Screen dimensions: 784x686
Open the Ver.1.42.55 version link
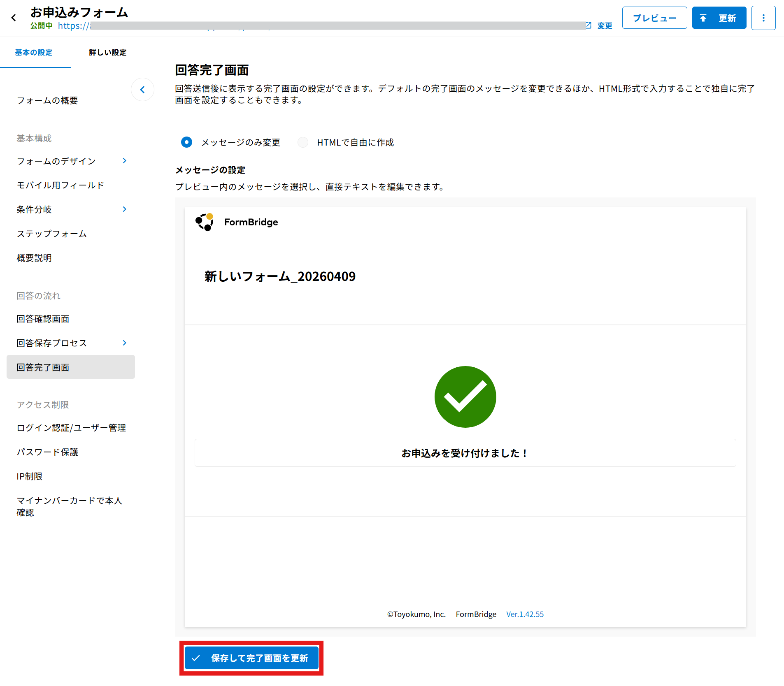[525, 614]
